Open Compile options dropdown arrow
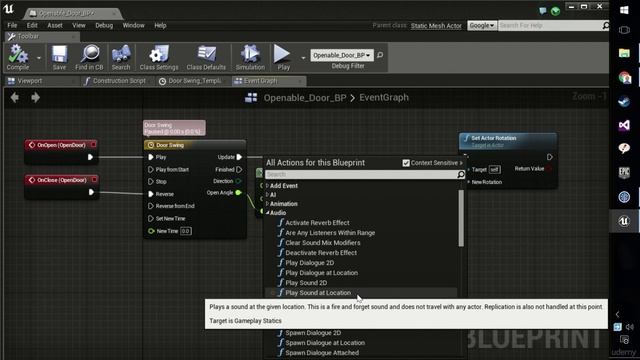The width and height of the screenshot is (640, 360). (x=39, y=58)
